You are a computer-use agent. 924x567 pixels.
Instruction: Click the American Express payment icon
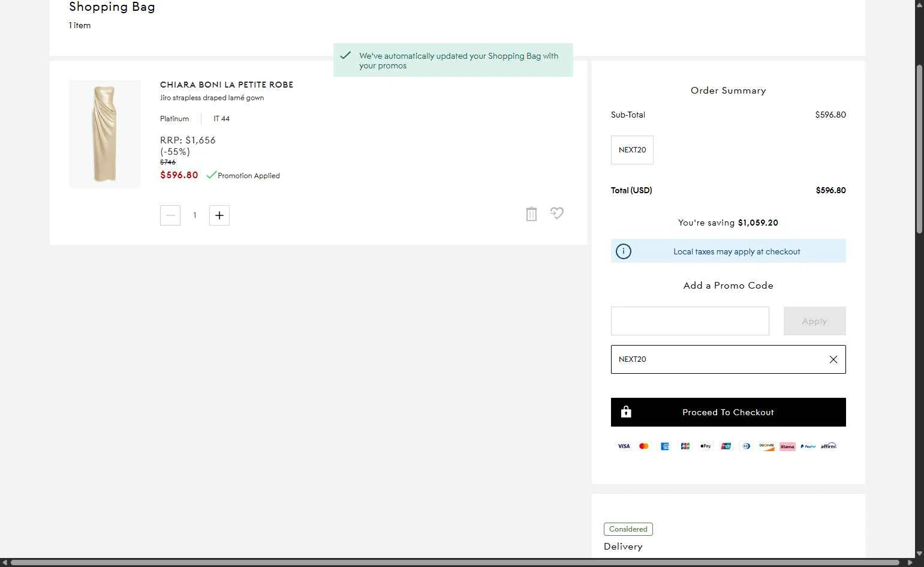[x=664, y=446]
